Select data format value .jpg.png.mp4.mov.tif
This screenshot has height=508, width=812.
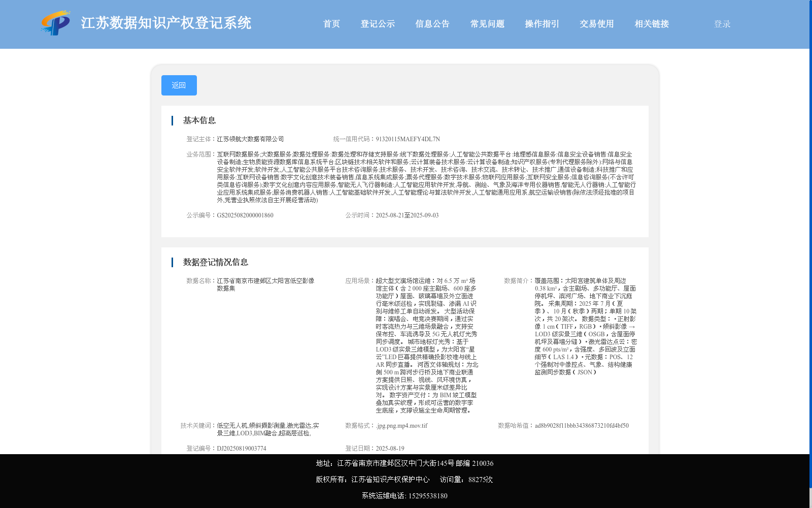click(401, 426)
